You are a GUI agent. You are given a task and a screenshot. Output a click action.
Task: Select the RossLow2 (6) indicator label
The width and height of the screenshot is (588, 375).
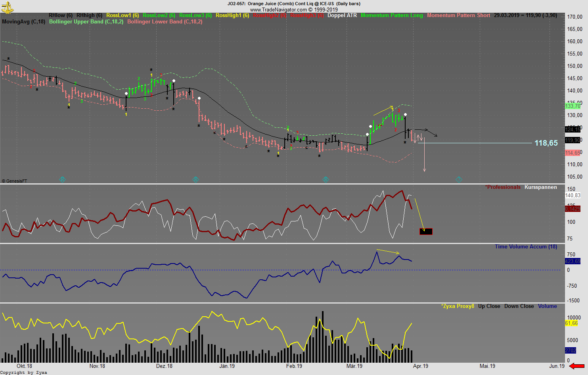click(159, 15)
